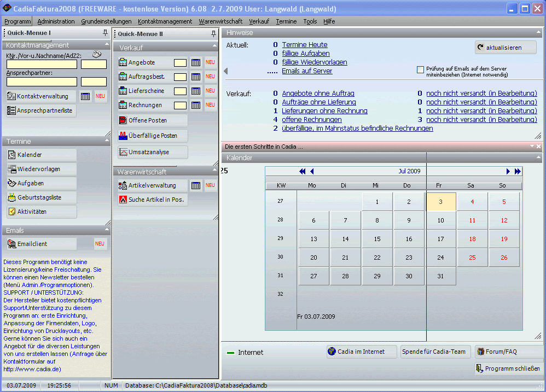
Task: Select July 15 in the calendar
Action: pyautogui.click(x=377, y=239)
